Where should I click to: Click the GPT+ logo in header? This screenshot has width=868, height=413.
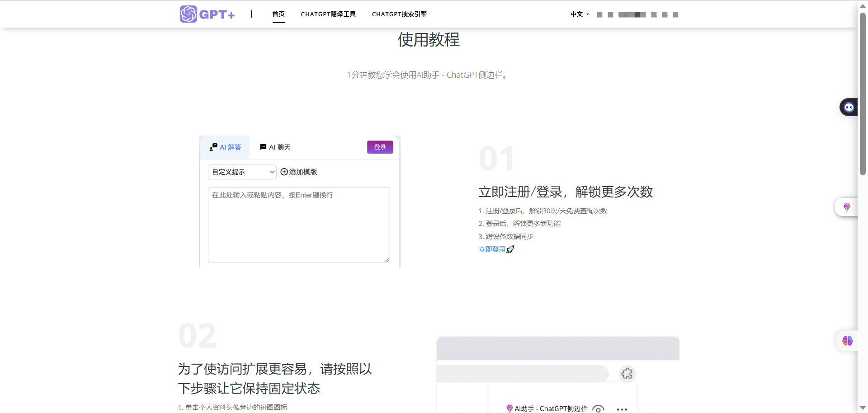tap(207, 14)
